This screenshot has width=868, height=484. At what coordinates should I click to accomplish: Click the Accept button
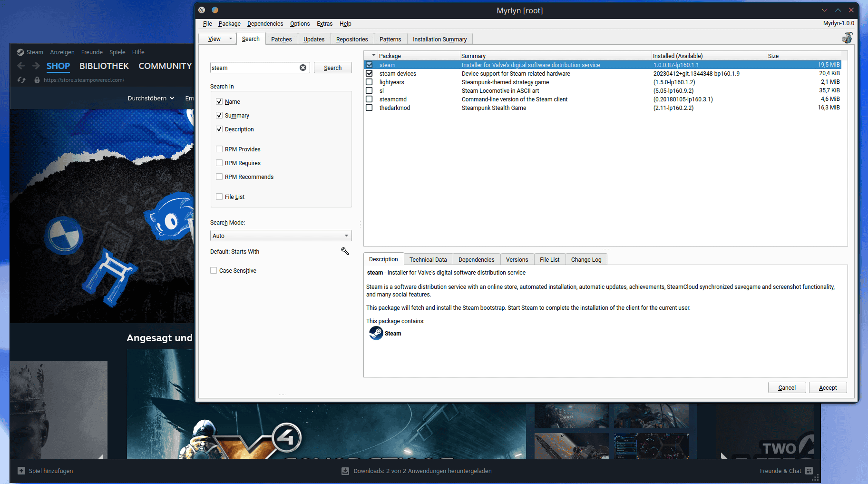tap(828, 387)
